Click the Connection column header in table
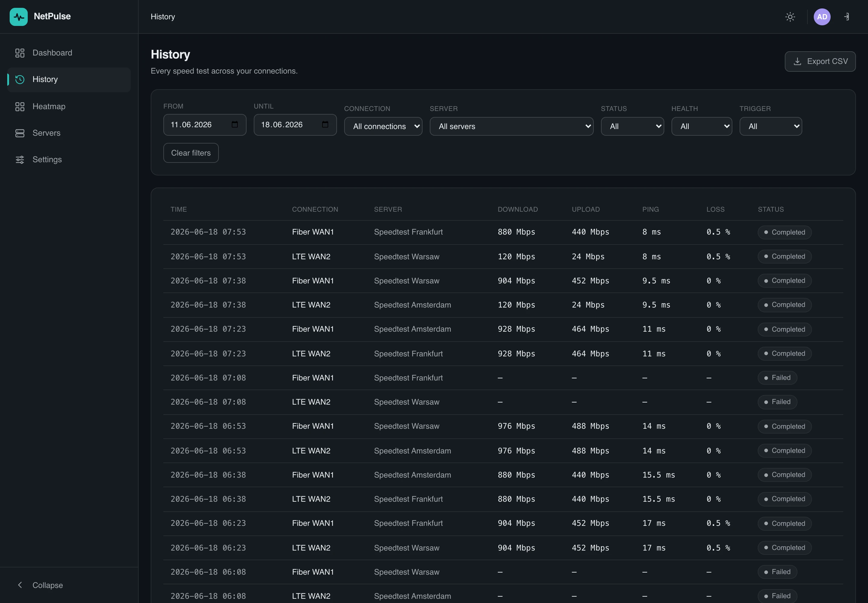This screenshot has height=603, width=868. pos(315,209)
